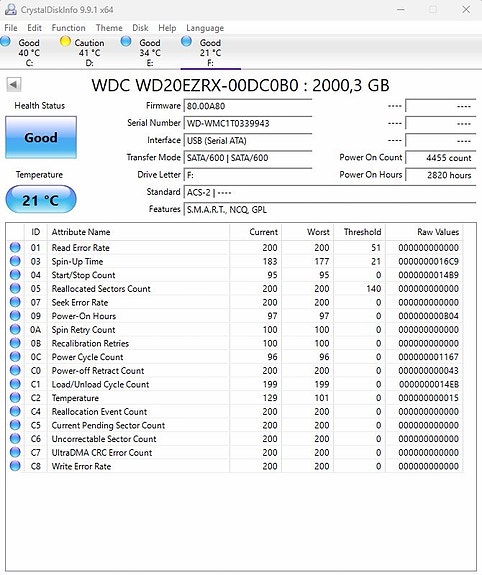This screenshot has width=482, height=575.
Task: Click status orb for Power Cycle Count
Action: [15, 356]
